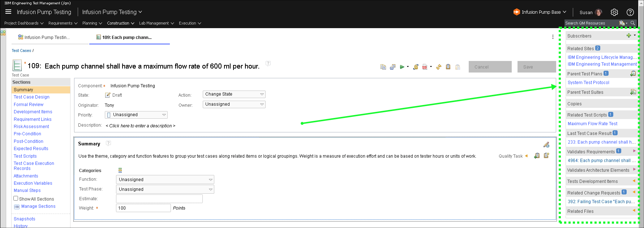Click the PDF export icon
Image resolution: width=644 pixels, height=228 pixels.
(x=425, y=67)
